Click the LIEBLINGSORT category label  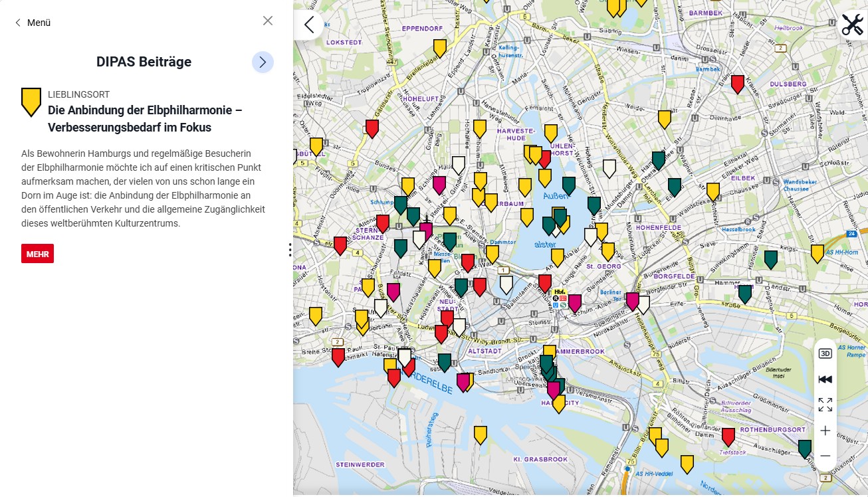pyautogui.click(x=79, y=94)
